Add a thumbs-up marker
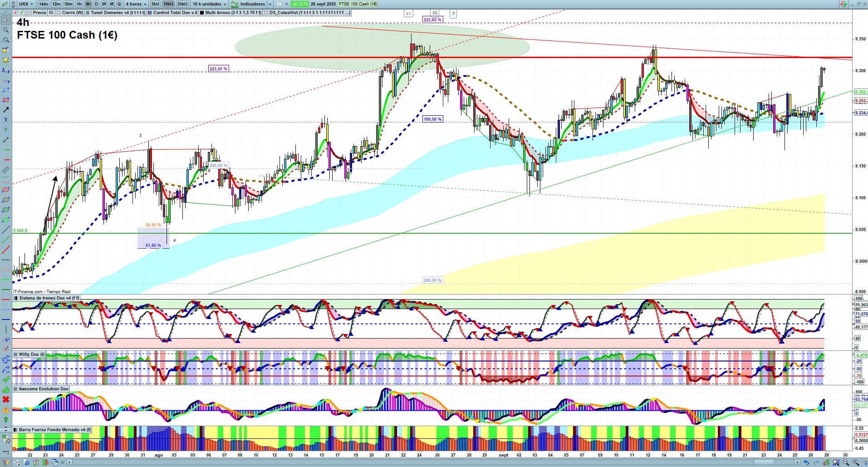 [6, 389]
